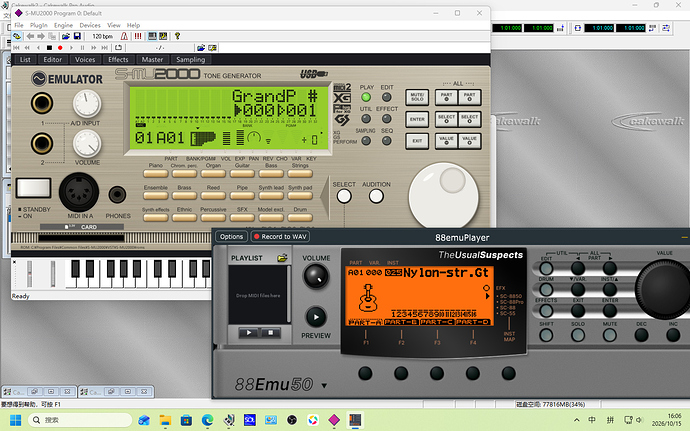Click the rewind-to-start transport icon
This screenshot has width=690, height=431.
point(16,48)
